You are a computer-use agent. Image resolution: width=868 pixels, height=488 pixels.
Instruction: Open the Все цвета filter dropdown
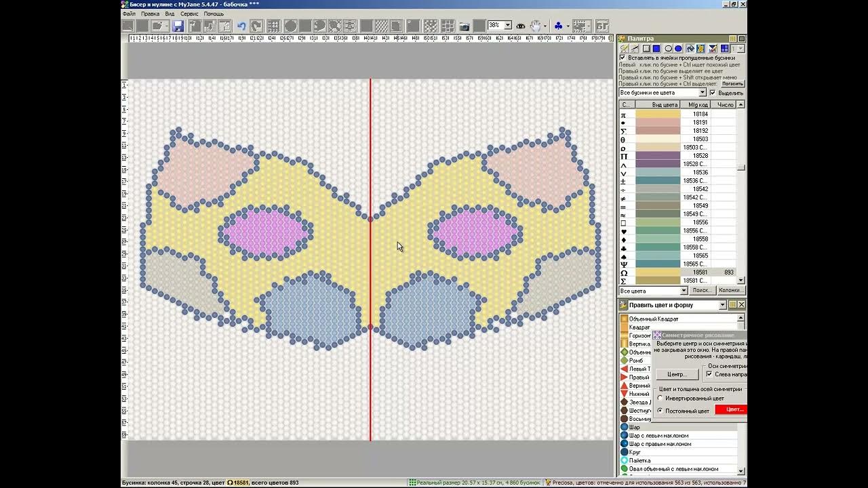point(684,290)
